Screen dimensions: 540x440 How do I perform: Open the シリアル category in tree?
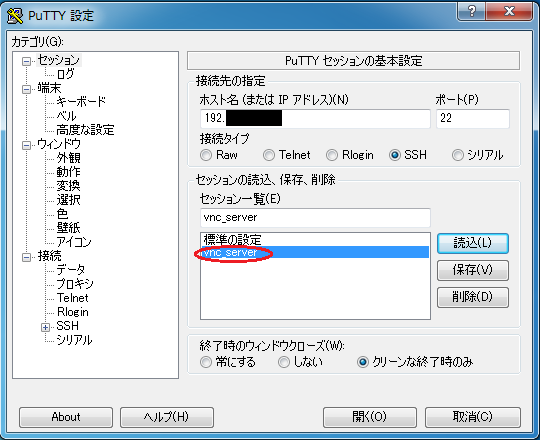pos(74,340)
